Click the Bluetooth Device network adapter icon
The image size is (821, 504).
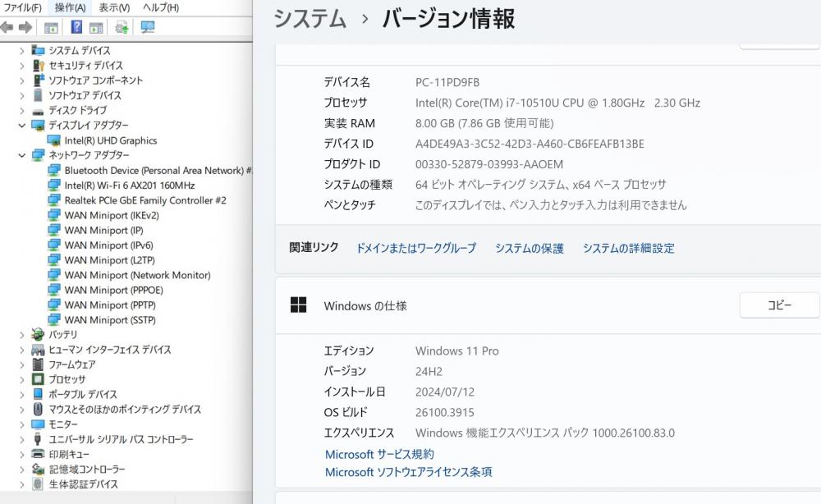[x=53, y=170]
